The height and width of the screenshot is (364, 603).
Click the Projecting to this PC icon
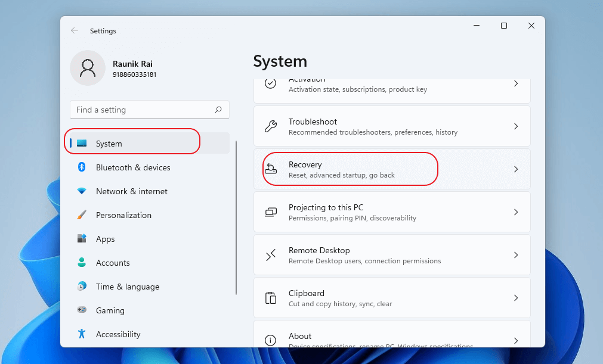tap(271, 212)
